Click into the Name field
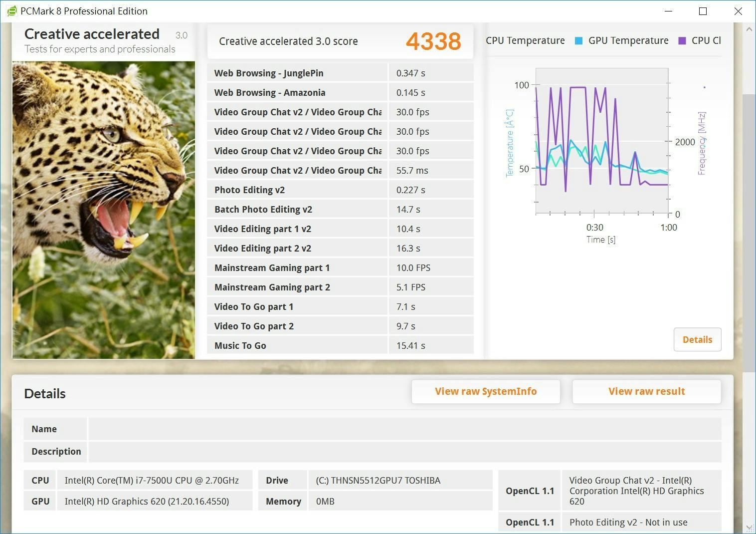Image resolution: width=756 pixels, height=534 pixels. click(x=404, y=429)
